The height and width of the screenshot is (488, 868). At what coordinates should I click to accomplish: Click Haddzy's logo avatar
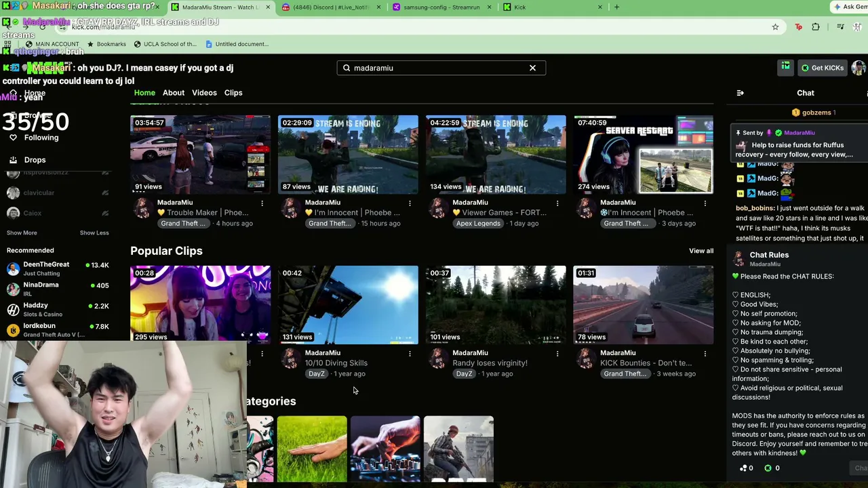point(13,310)
